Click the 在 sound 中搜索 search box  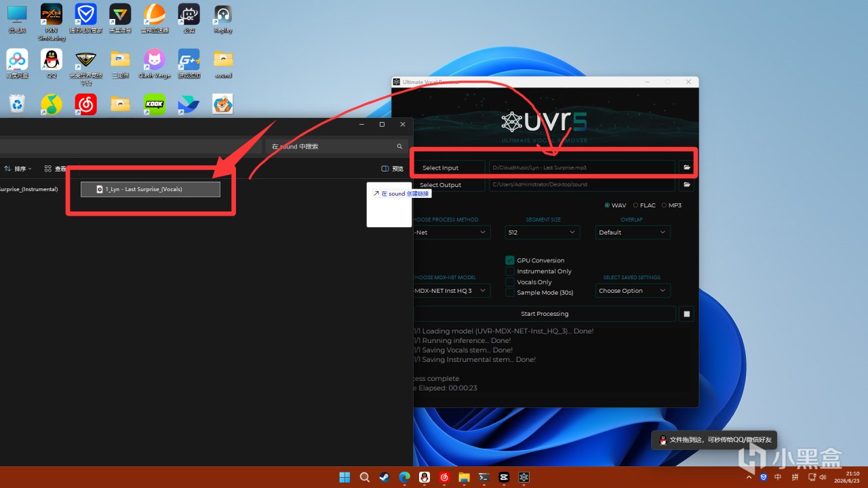pyautogui.click(x=336, y=146)
